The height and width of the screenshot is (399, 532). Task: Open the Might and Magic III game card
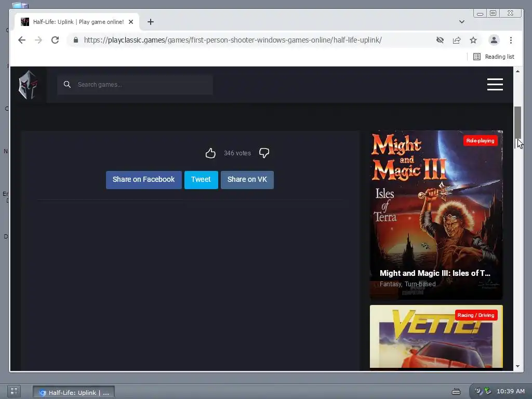coord(436,215)
